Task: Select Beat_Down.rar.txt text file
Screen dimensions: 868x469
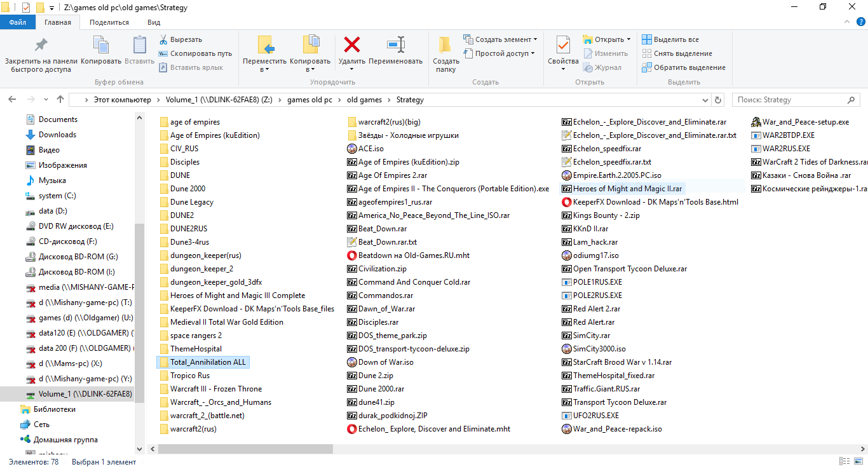Action: pos(382,242)
